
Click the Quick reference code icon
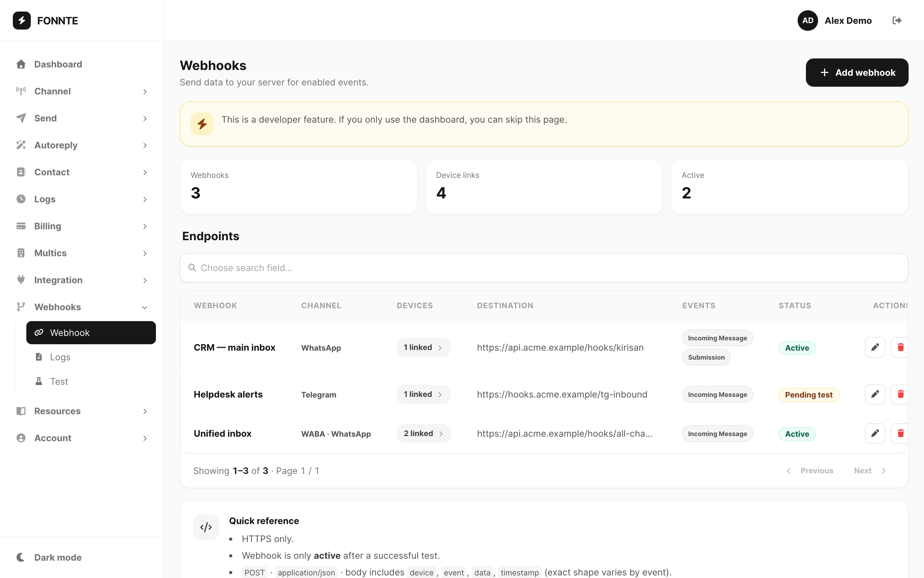pos(206,527)
